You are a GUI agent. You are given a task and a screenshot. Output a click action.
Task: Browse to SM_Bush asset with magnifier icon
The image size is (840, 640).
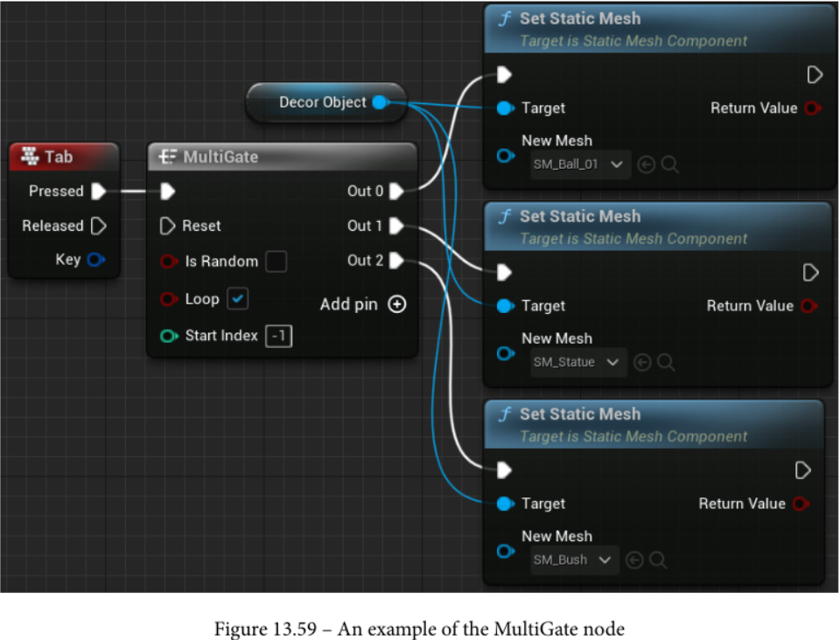tap(658, 560)
